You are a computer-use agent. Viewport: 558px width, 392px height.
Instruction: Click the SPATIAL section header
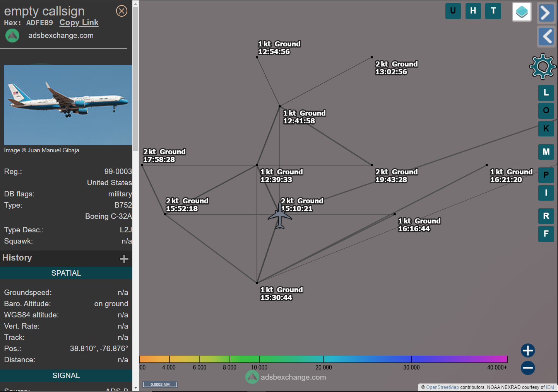pos(66,273)
